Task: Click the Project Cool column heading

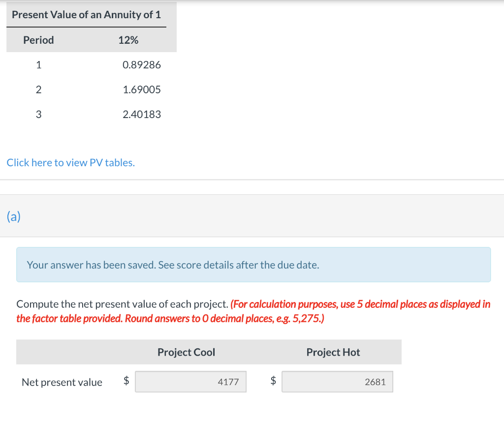Action: (x=186, y=352)
